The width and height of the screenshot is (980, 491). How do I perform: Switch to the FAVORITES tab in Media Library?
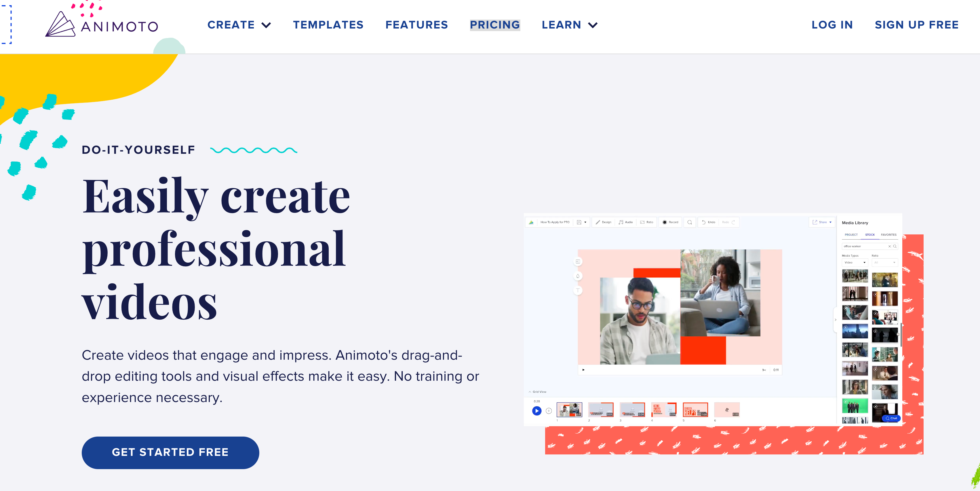coord(888,235)
